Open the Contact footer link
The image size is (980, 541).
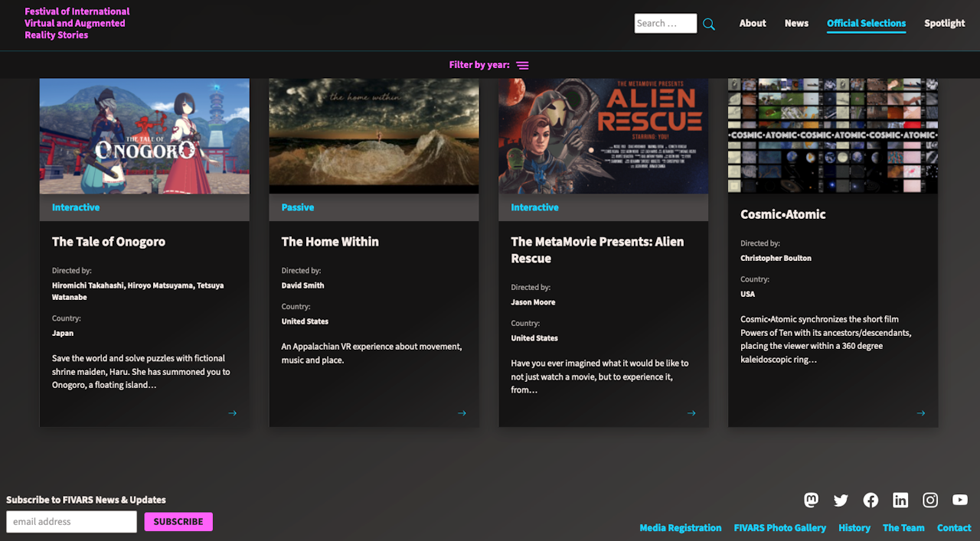[954, 528]
